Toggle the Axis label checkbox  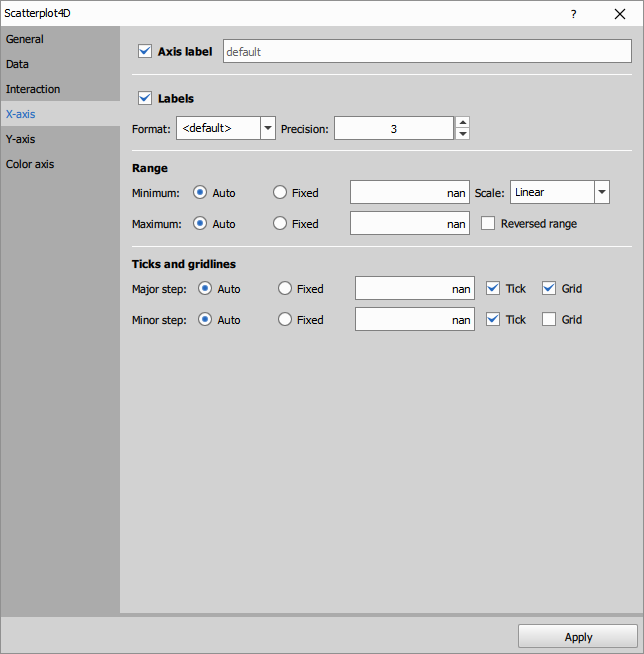[x=145, y=51]
